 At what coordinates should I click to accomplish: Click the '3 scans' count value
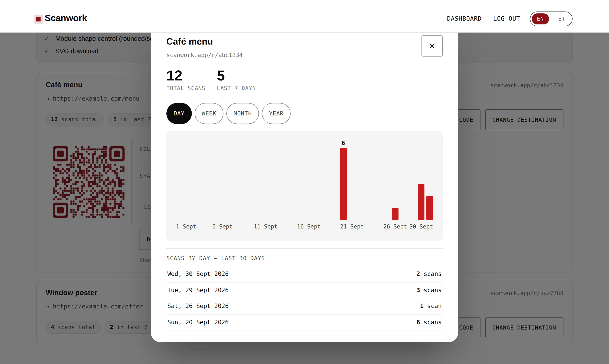[429, 290]
